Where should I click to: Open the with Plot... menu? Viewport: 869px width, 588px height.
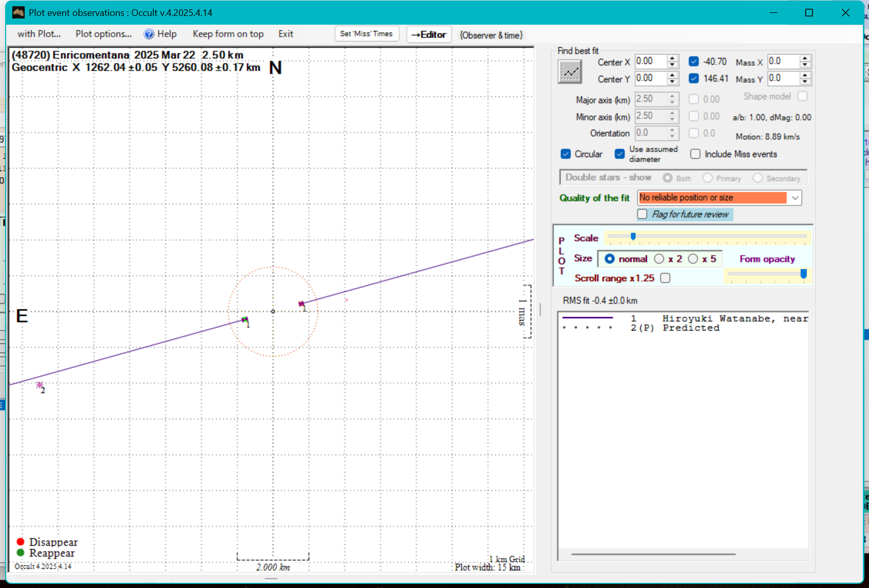[39, 34]
